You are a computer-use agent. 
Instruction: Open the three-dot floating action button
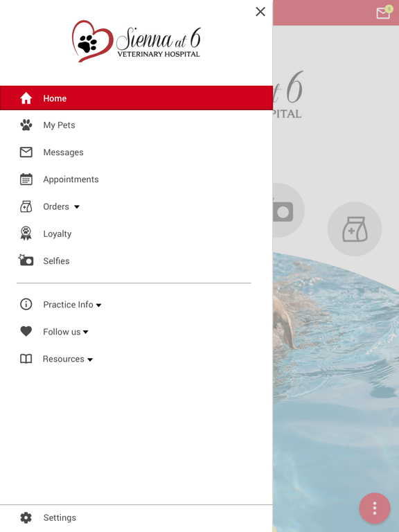375,508
